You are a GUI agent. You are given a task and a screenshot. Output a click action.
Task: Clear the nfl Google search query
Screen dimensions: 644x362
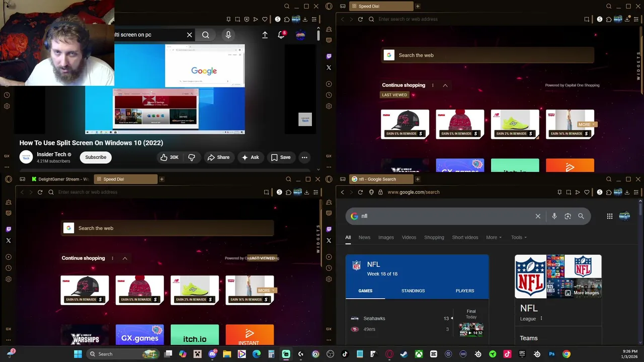pyautogui.click(x=538, y=216)
